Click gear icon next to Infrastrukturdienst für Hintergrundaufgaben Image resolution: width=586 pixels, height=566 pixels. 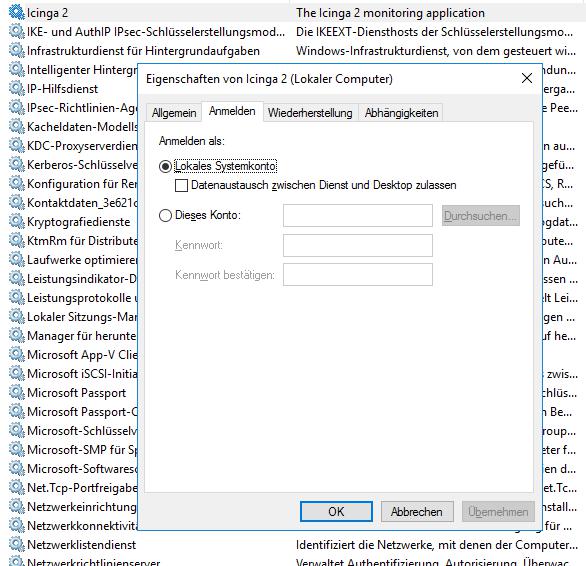point(17,50)
